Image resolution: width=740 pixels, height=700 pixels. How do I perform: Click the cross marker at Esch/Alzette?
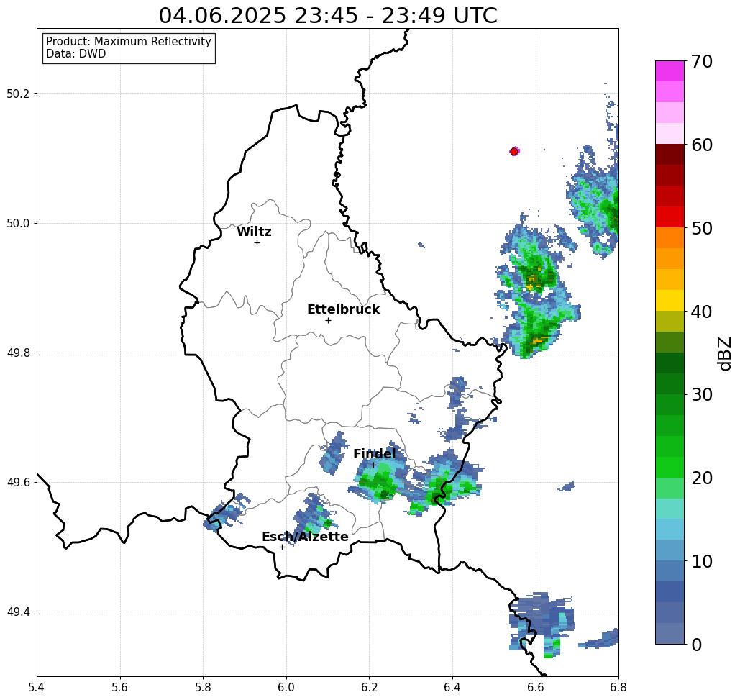[x=282, y=547]
